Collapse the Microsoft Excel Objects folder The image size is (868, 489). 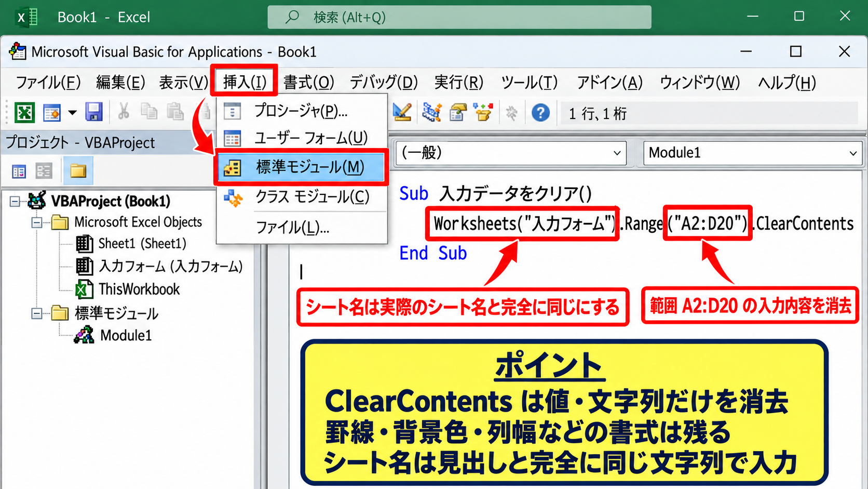pyautogui.click(x=37, y=223)
